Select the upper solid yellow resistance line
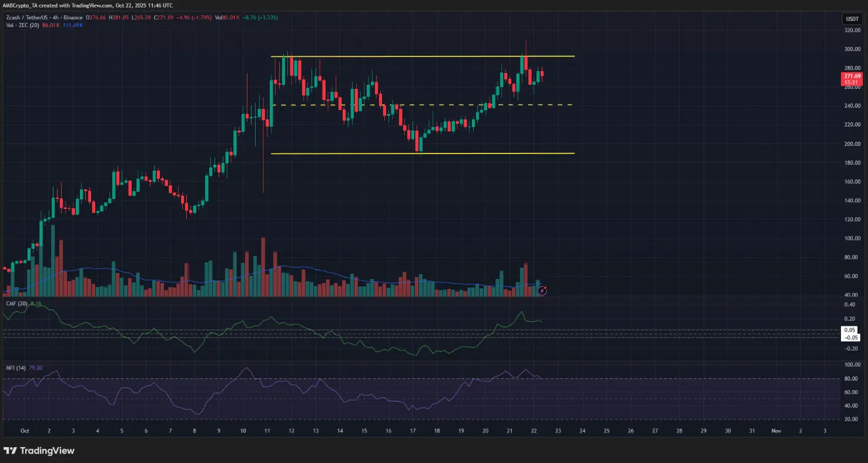Image resolution: width=868 pixels, height=463 pixels. [x=422, y=56]
